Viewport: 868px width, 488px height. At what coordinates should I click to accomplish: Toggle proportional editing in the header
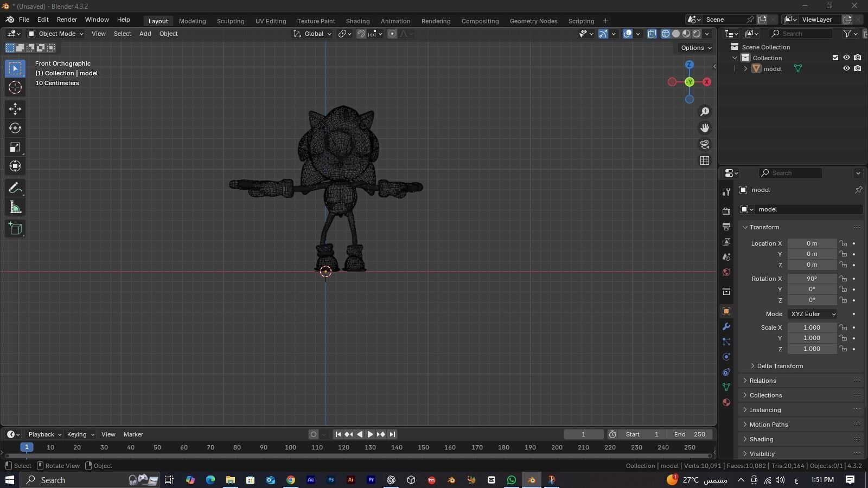click(x=392, y=34)
